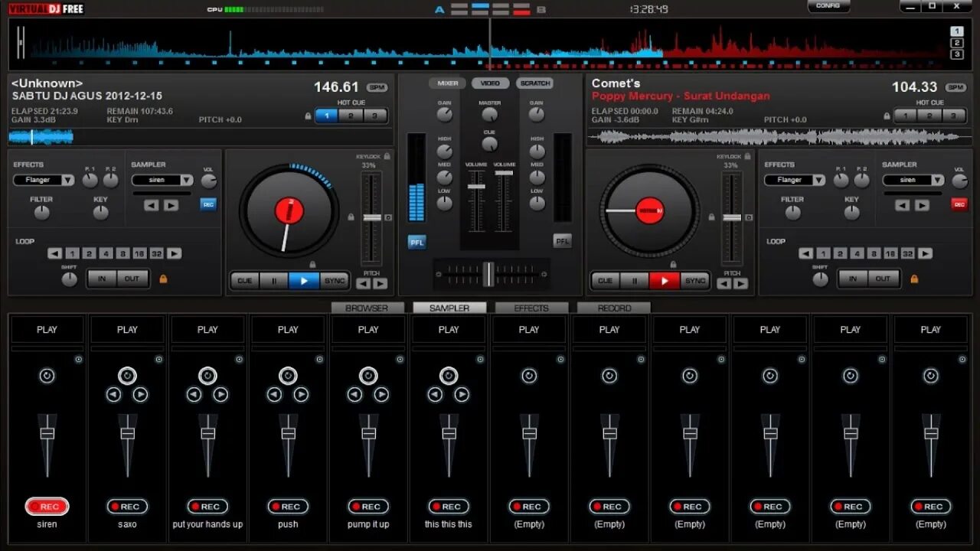Click CUE on the right deck
This screenshot has width=980, height=551.
[x=605, y=281]
